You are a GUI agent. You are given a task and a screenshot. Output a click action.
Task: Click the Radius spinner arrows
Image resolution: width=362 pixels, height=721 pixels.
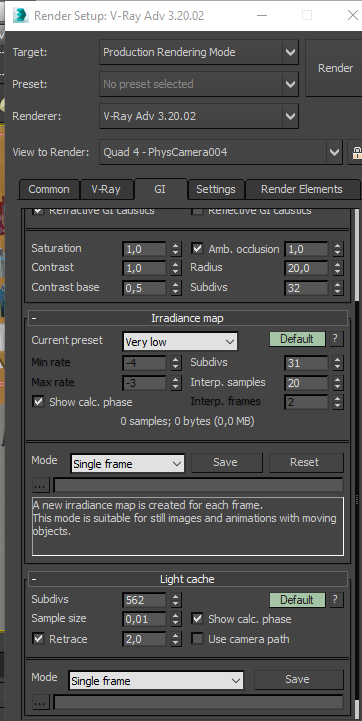338,269
